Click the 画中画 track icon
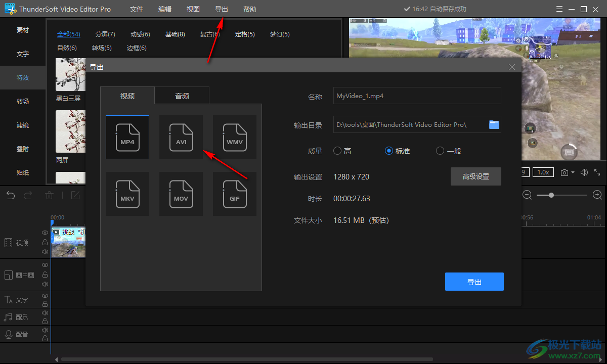Image resolution: width=607 pixels, height=364 pixels. click(x=8, y=275)
